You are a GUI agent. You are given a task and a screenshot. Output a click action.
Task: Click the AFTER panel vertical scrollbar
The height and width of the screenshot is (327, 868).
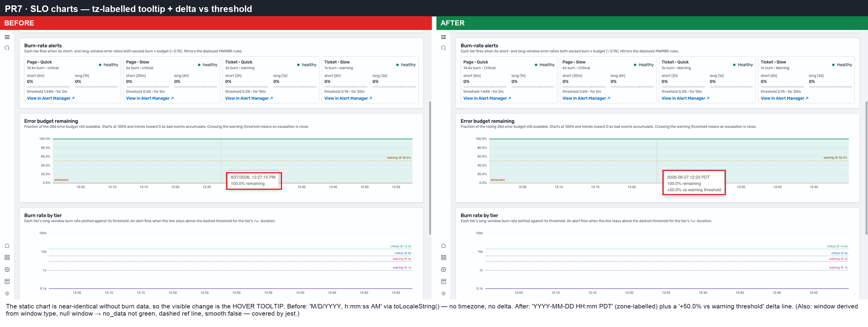coord(866,168)
